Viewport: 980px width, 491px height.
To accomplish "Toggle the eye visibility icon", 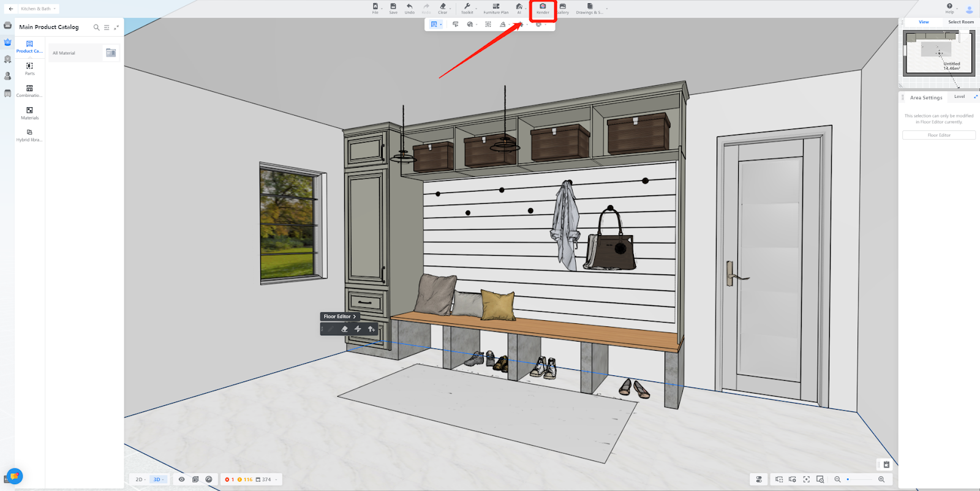I will click(181, 479).
